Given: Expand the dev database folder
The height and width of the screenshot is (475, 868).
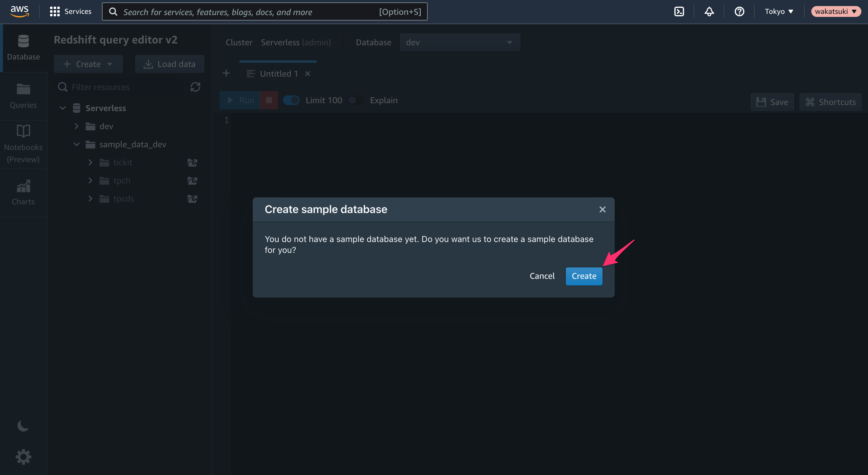Looking at the screenshot, I should pos(77,126).
